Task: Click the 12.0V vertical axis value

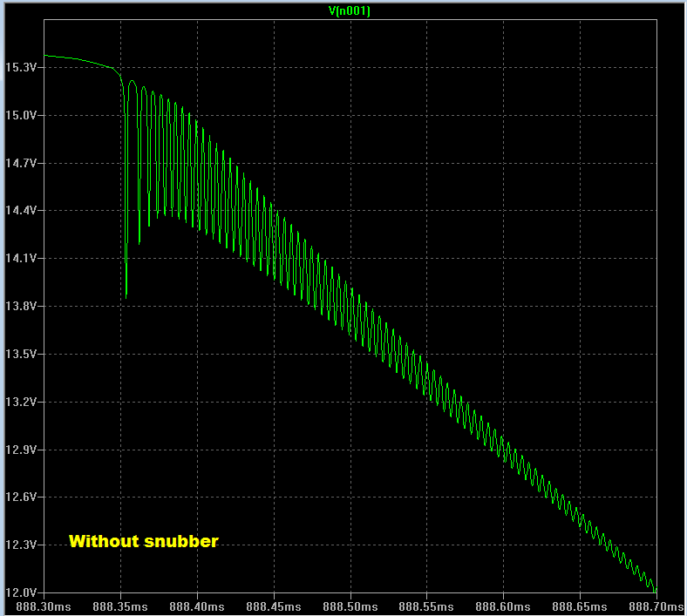Action: tap(19, 592)
